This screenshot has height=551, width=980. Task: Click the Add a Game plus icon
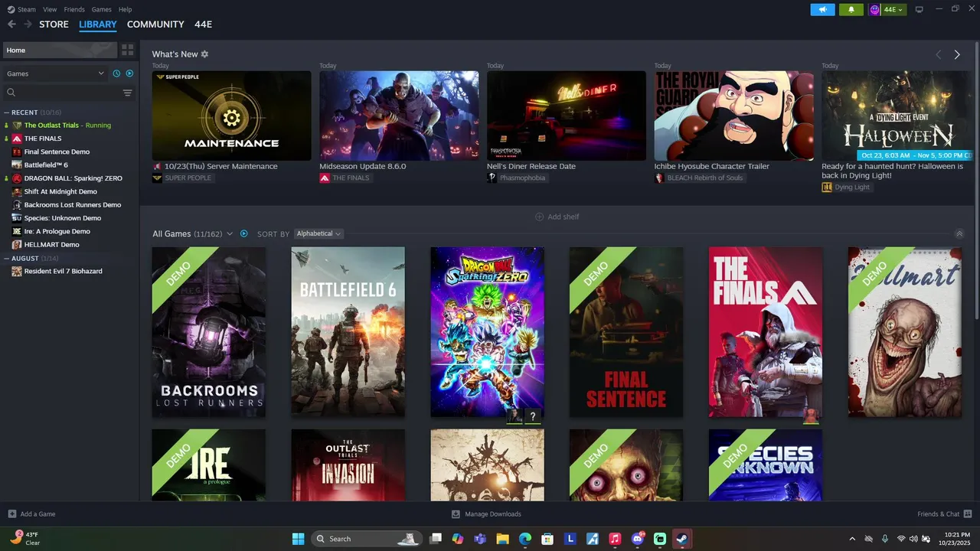(11, 514)
